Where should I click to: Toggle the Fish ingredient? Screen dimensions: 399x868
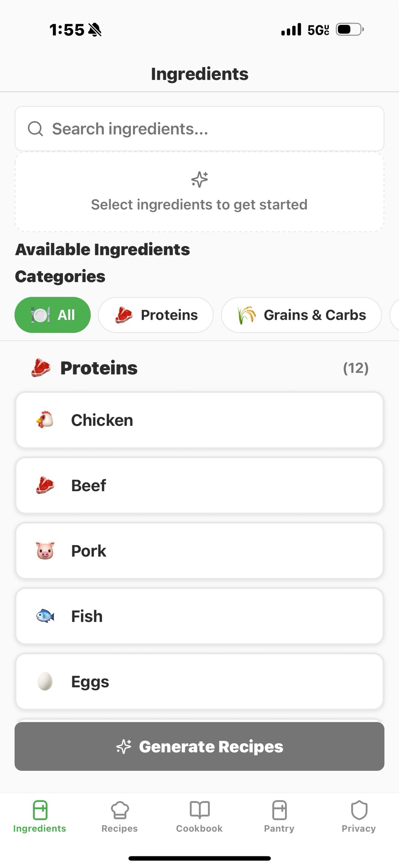199,616
